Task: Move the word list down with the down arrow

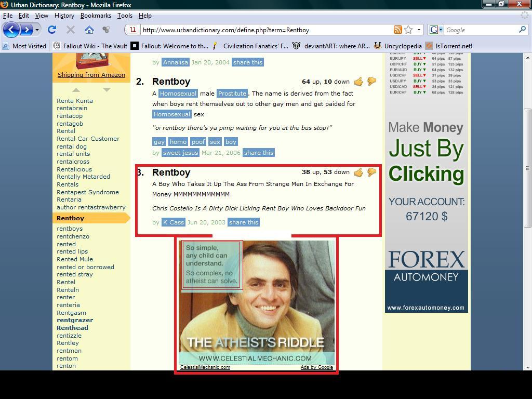Action: click(x=107, y=90)
